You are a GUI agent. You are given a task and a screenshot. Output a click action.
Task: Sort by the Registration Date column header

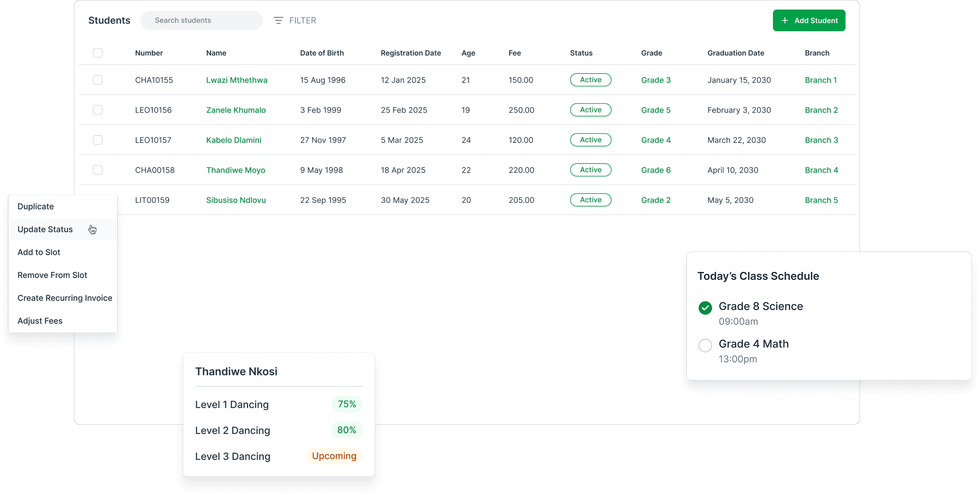point(411,53)
